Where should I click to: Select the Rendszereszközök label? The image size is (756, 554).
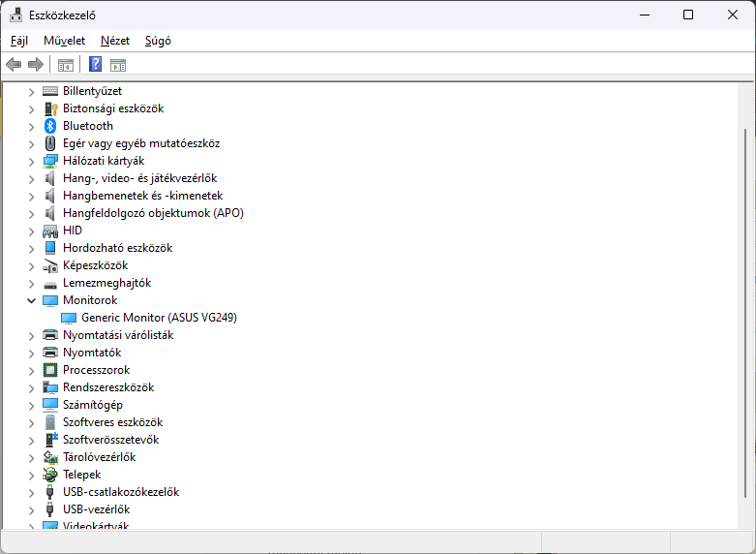[108, 387]
